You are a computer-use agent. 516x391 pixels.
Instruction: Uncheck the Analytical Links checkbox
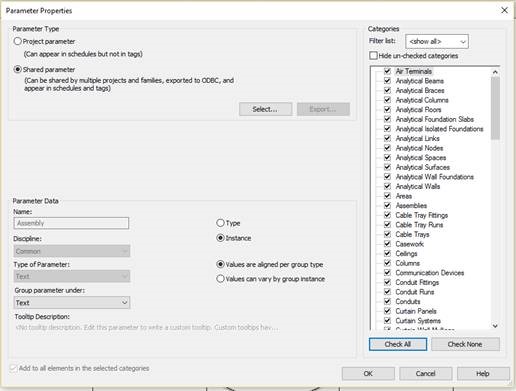click(387, 138)
